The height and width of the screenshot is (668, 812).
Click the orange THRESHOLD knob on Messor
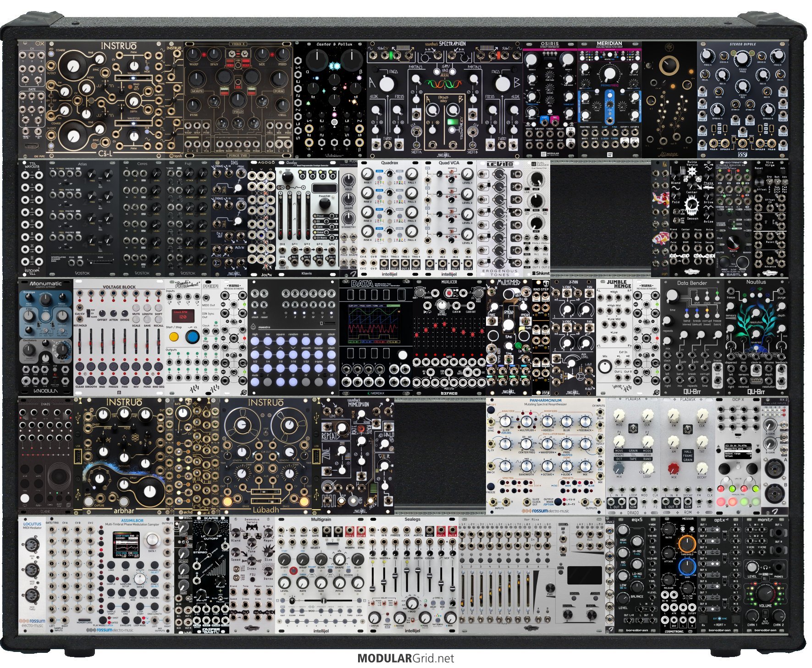tap(687, 544)
